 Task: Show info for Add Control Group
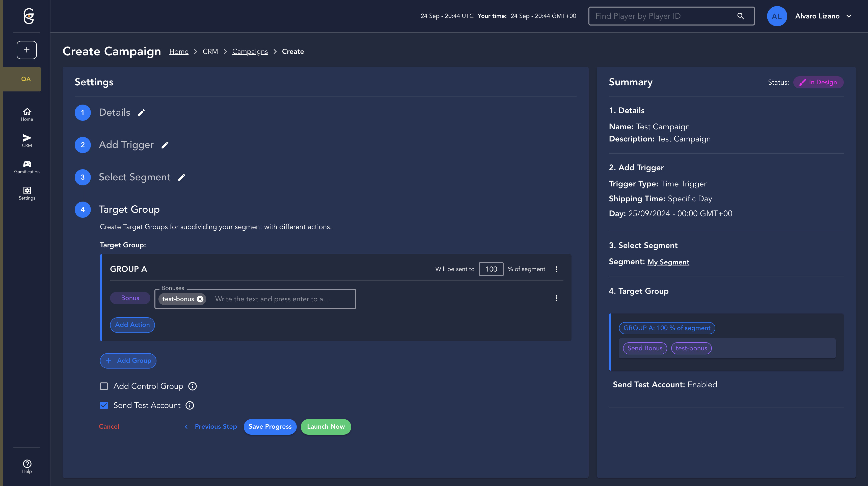click(x=193, y=386)
